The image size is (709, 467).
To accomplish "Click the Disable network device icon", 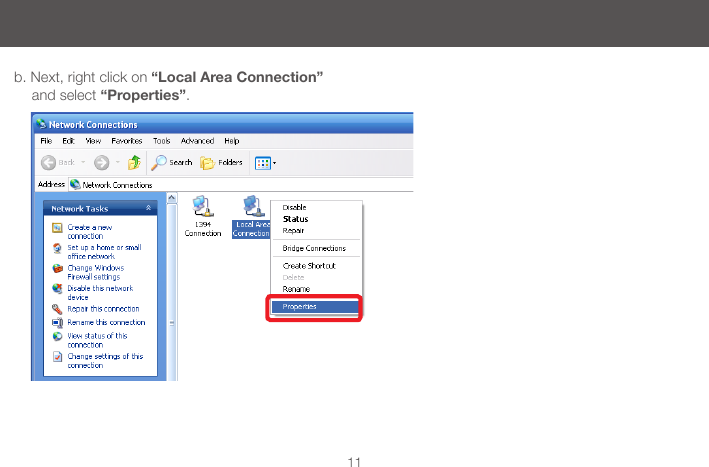I will click(57, 288).
